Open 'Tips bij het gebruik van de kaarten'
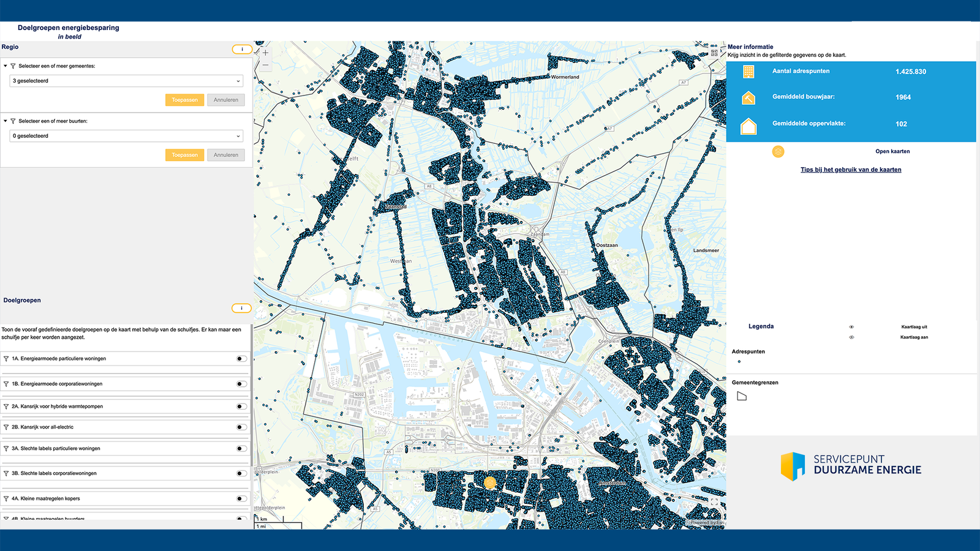This screenshot has width=980, height=551. 851,170
